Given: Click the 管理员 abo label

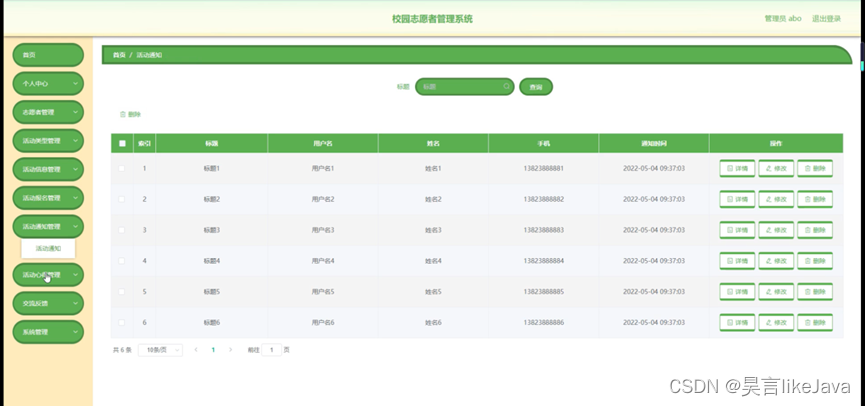Looking at the screenshot, I should (x=783, y=19).
